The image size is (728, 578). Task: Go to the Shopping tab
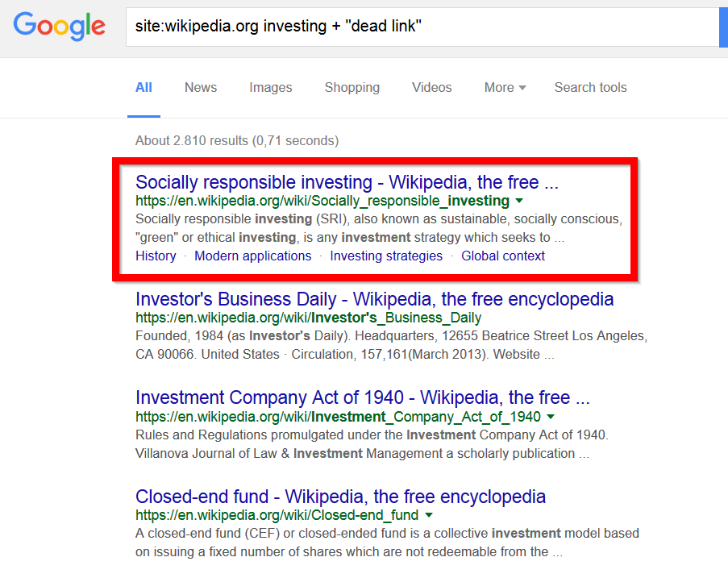tap(352, 87)
